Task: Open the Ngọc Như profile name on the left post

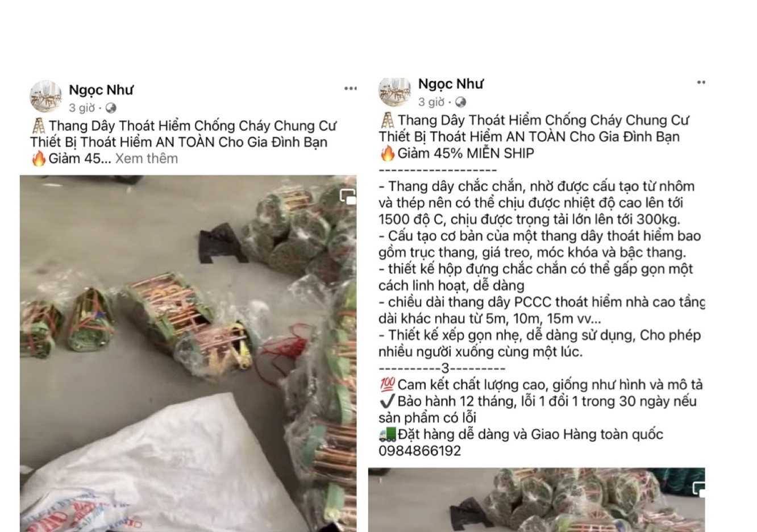Action: [101, 90]
